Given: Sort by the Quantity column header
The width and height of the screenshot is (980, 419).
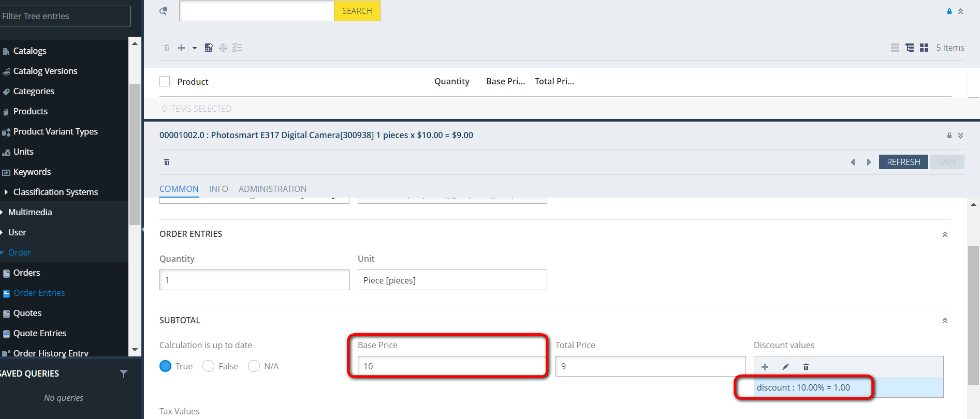Looking at the screenshot, I should click(452, 81).
